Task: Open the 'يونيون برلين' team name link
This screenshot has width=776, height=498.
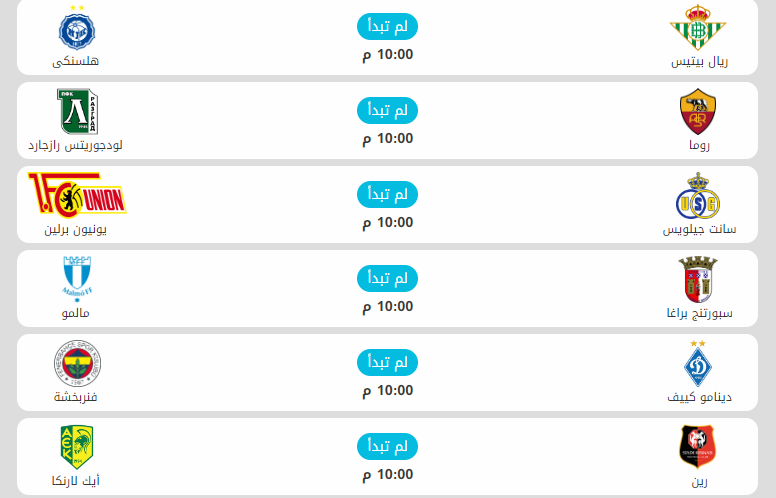Action: tap(76, 230)
